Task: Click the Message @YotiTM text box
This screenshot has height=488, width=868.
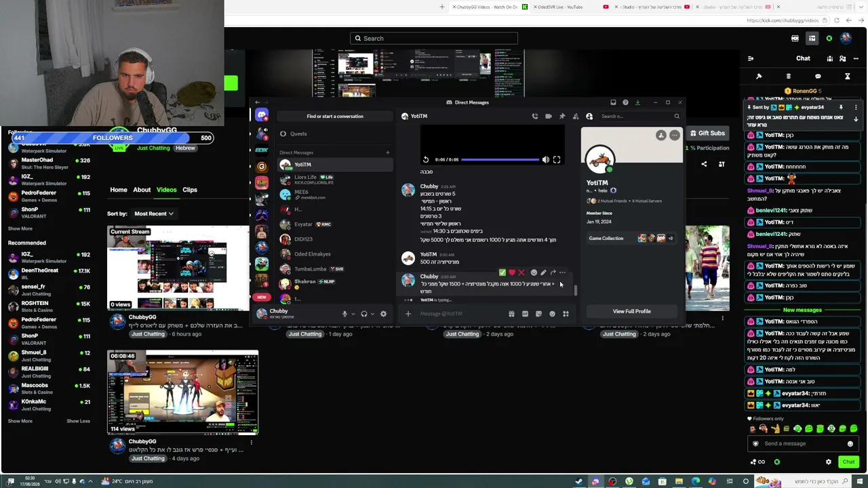Action: [x=461, y=314]
